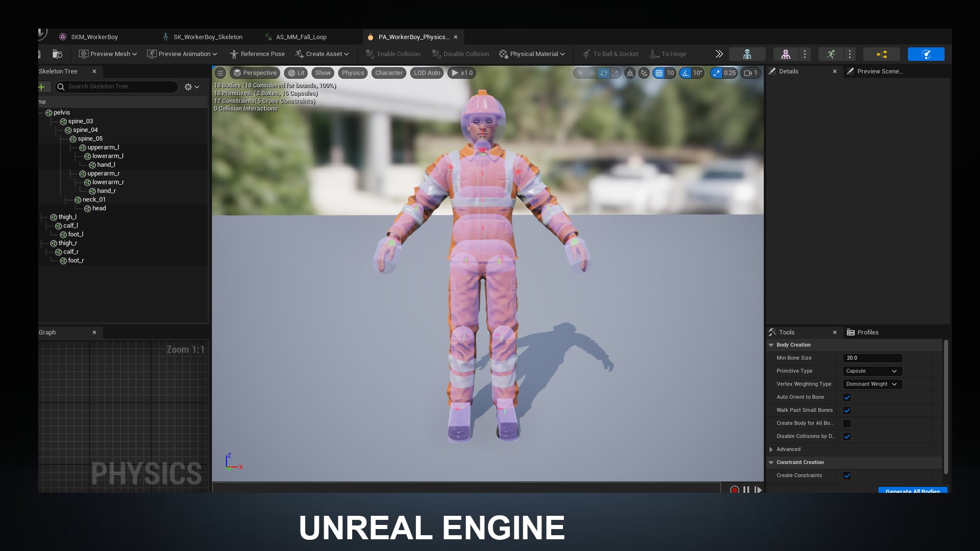
Task: Open viewport hamburger options menu
Action: point(220,73)
